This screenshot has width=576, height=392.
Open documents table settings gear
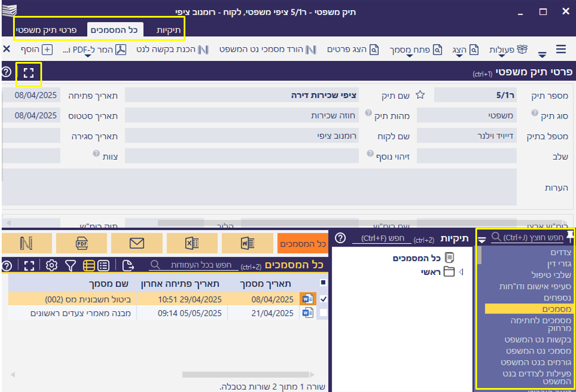51,265
